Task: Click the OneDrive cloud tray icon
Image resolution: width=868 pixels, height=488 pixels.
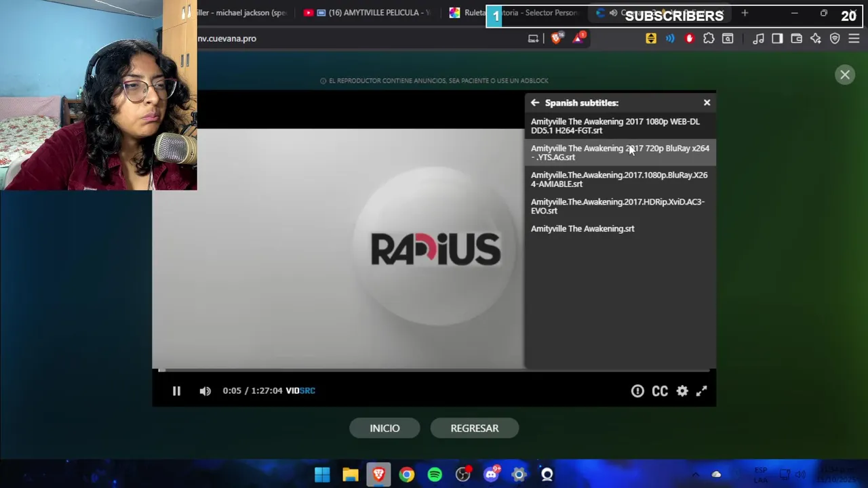Action: click(716, 474)
